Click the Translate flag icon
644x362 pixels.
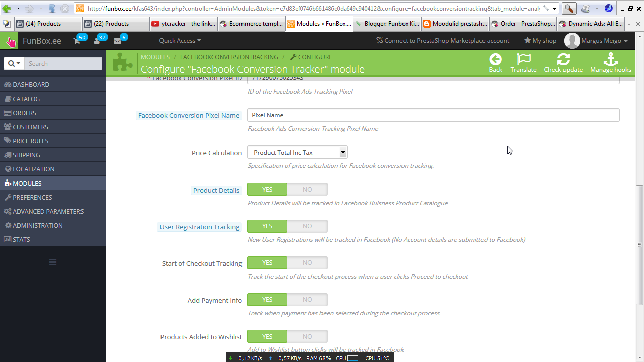tap(523, 59)
